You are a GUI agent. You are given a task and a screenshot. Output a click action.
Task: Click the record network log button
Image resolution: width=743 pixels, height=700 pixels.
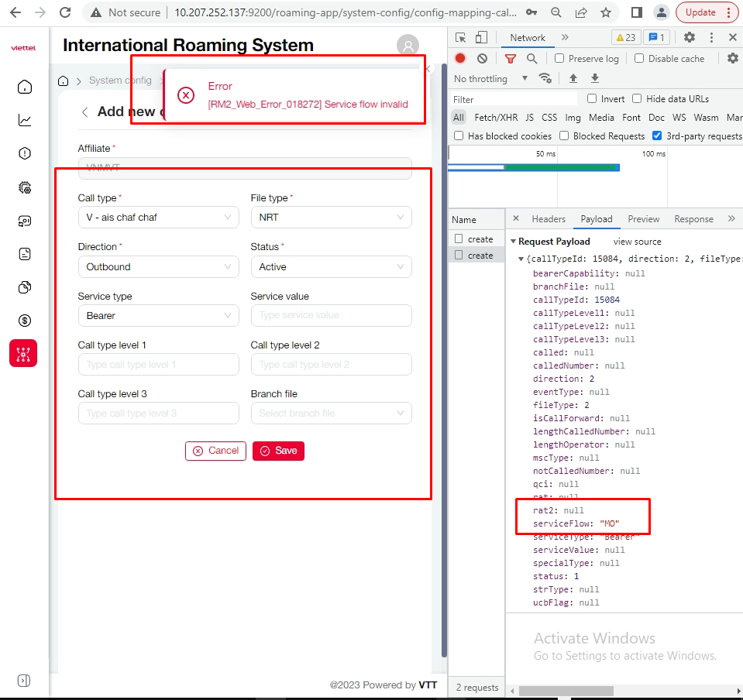coord(460,58)
